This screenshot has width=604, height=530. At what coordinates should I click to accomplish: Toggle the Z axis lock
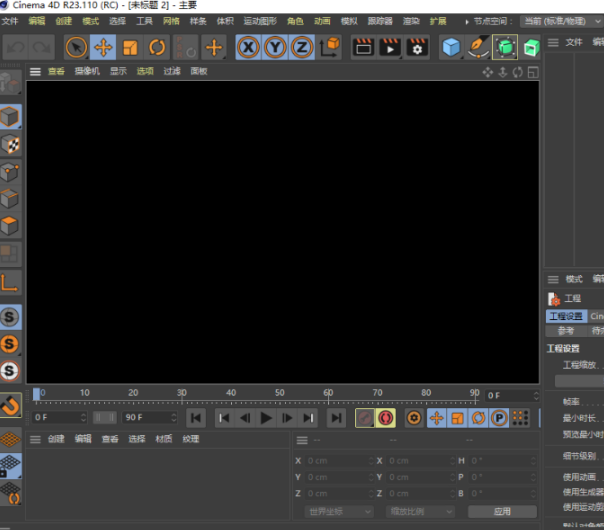(x=302, y=47)
